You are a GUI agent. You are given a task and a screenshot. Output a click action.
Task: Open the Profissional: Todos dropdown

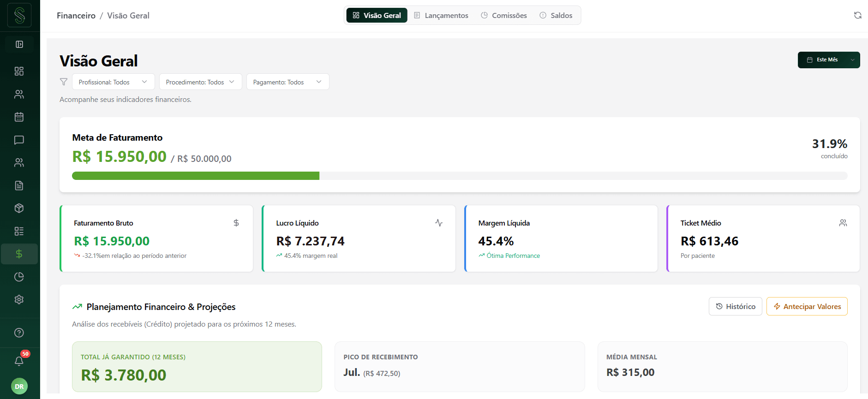114,82
